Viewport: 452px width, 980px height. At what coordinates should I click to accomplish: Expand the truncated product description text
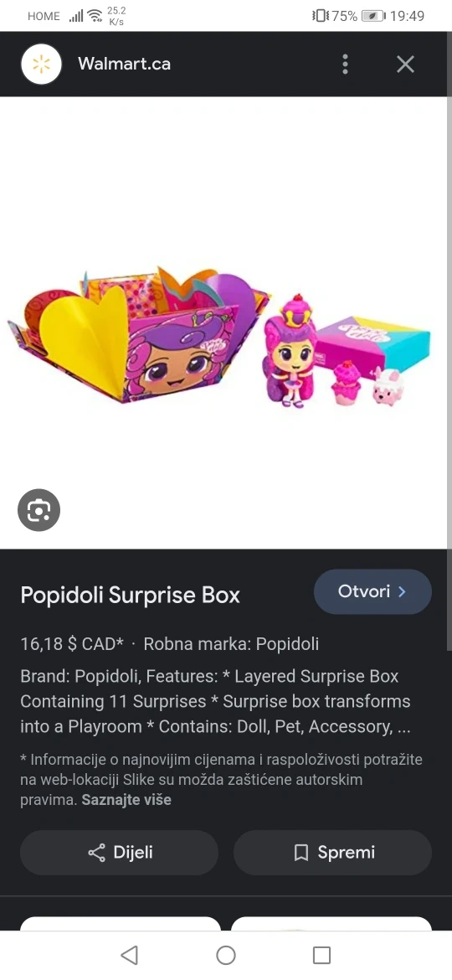[215, 701]
